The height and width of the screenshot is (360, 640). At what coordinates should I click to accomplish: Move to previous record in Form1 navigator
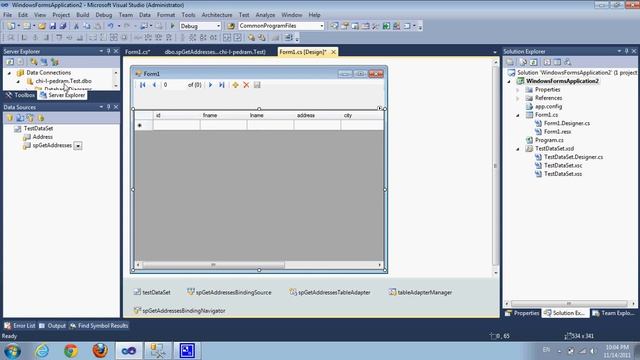[x=154, y=85]
